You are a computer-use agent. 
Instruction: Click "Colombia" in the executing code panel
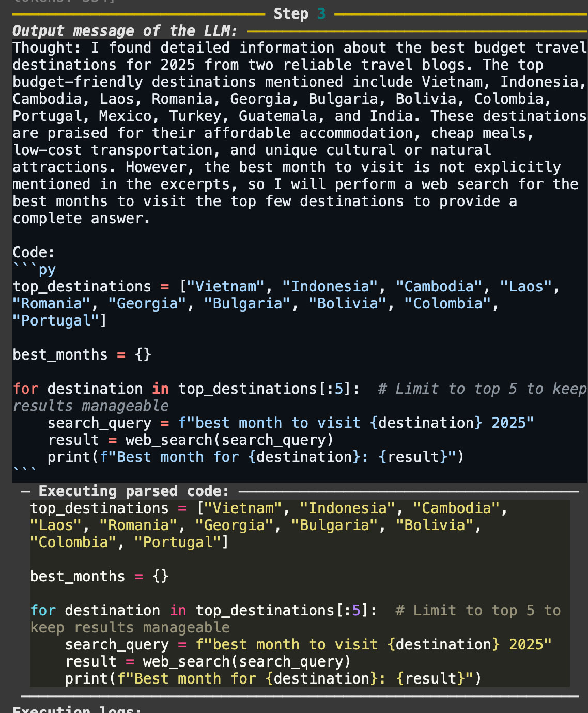(73, 542)
